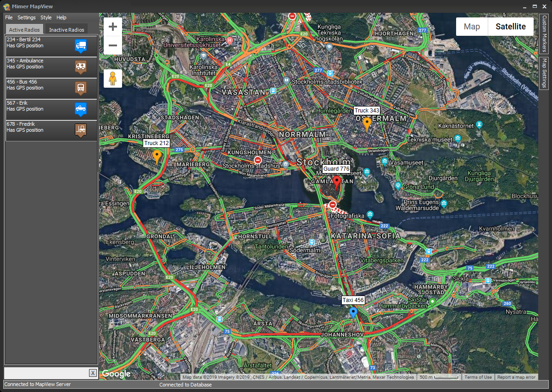Select the 456 - Bus 456 radio row

(x=51, y=88)
